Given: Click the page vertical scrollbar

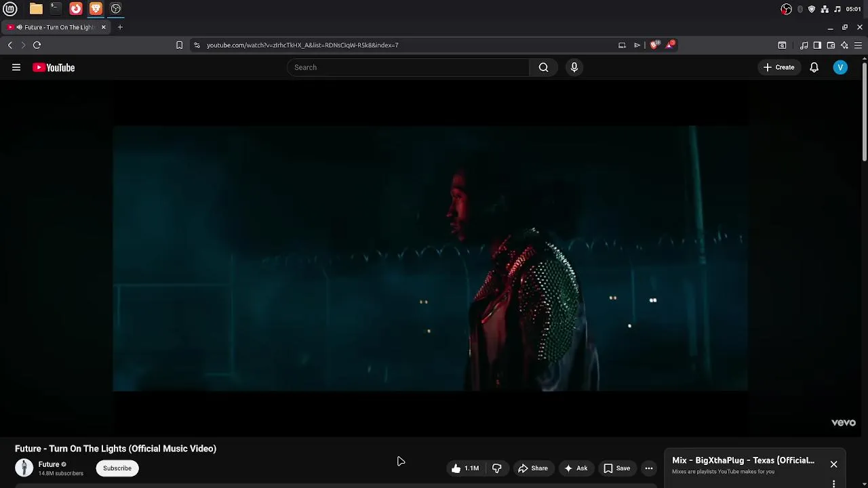Looking at the screenshot, I should click(865, 112).
